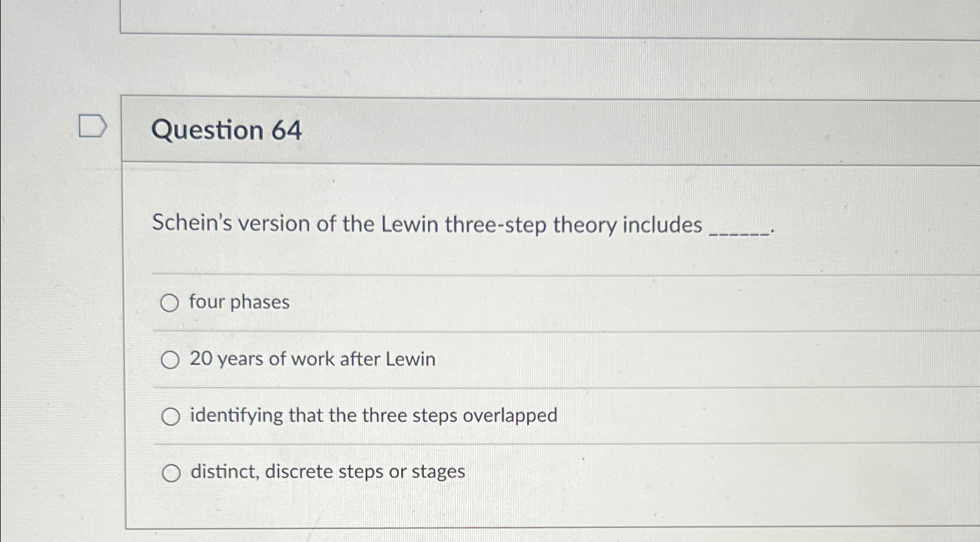
Task: Pick 'distinct, discrete steps or stages' answer
Action: point(171,473)
